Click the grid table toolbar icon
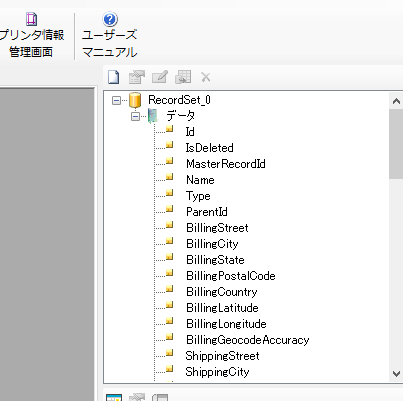Screen dimensions: 403x401 pyautogui.click(x=183, y=77)
